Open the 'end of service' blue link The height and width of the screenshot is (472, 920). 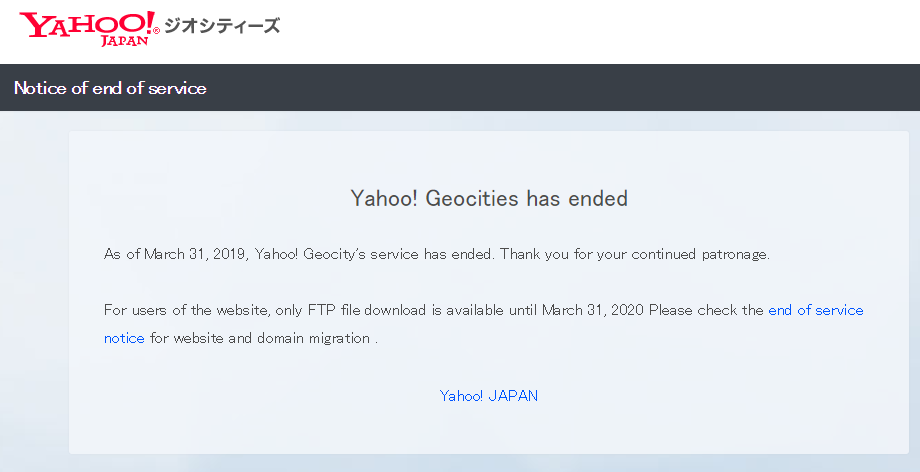pyautogui.click(x=816, y=310)
